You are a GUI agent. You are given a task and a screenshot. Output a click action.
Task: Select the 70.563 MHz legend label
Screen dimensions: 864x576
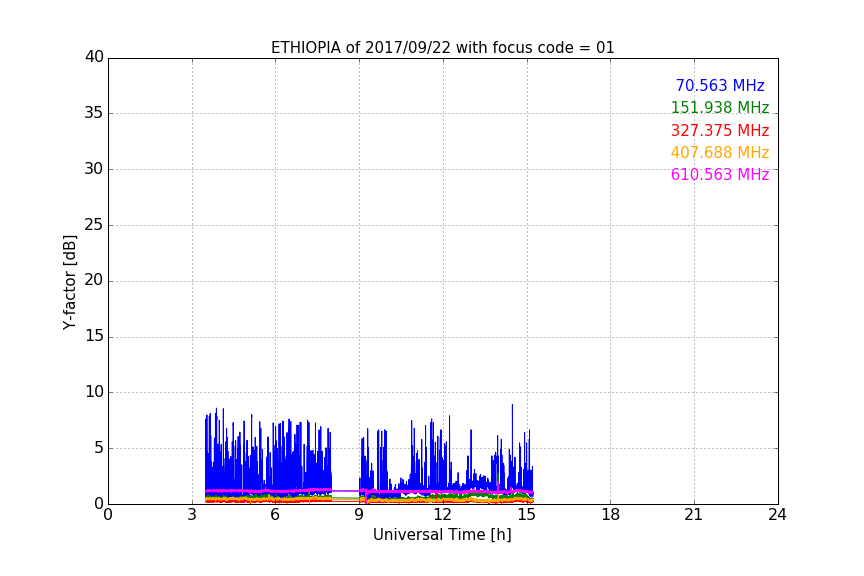tap(720, 85)
